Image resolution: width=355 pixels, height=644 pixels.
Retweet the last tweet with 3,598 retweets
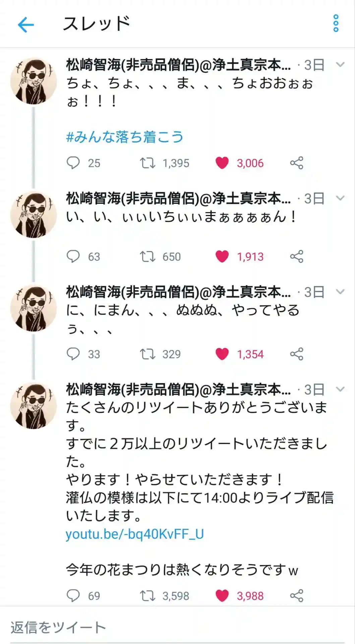[x=147, y=596]
